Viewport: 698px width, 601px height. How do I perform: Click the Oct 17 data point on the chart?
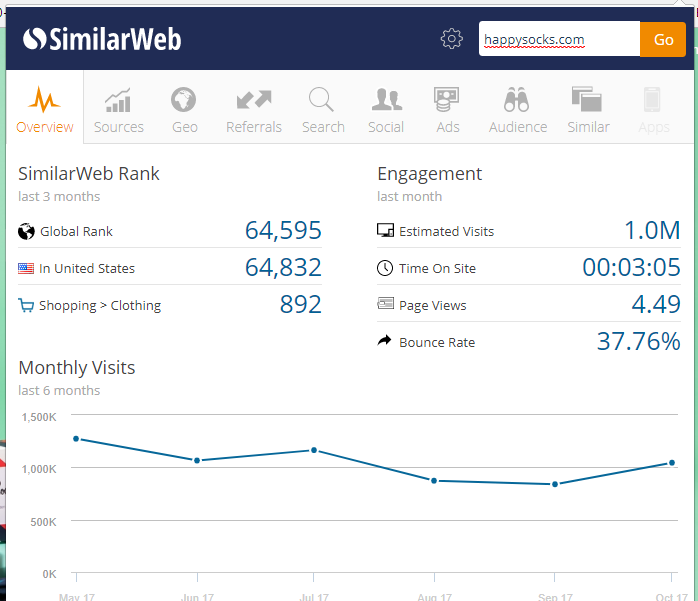click(671, 463)
